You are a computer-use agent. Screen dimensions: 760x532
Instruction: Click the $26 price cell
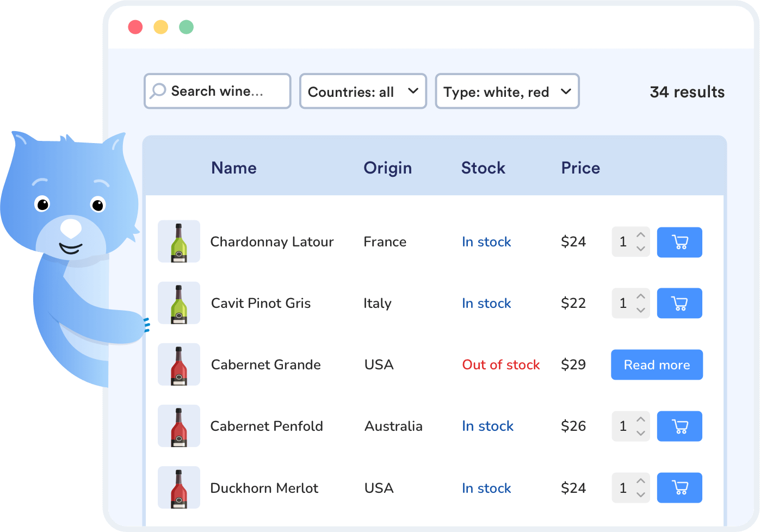573,426
